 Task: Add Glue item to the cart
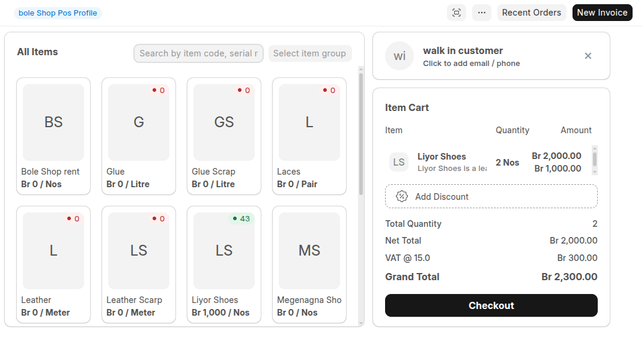click(139, 136)
